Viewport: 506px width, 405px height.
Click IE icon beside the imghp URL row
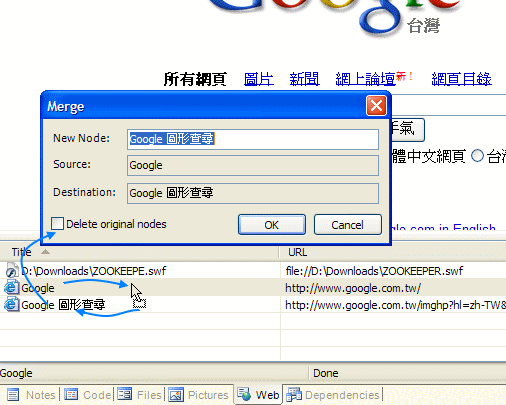pos(11,305)
